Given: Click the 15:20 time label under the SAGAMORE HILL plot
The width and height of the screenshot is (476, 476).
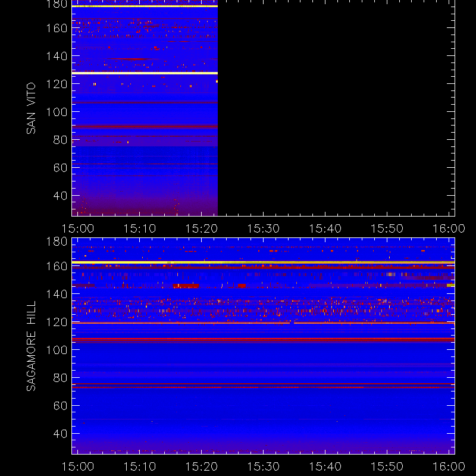Looking at the screenshot, I should point(202,466).
